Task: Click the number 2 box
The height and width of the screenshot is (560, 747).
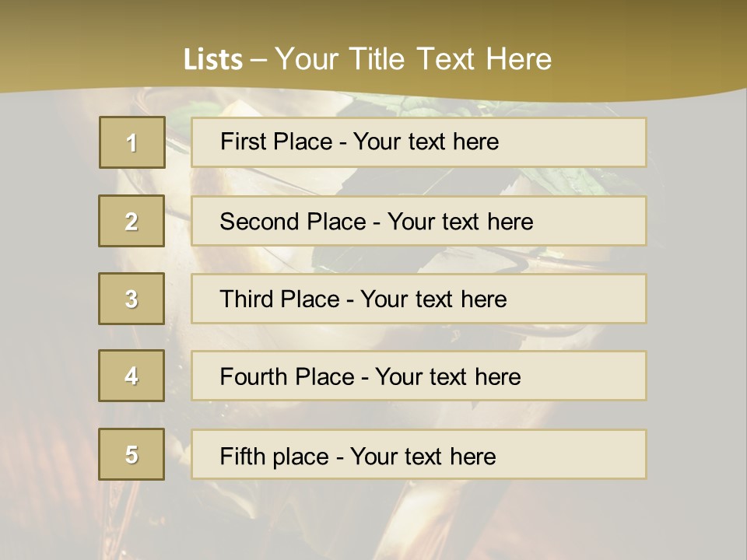Action: [x=132, y=221]
